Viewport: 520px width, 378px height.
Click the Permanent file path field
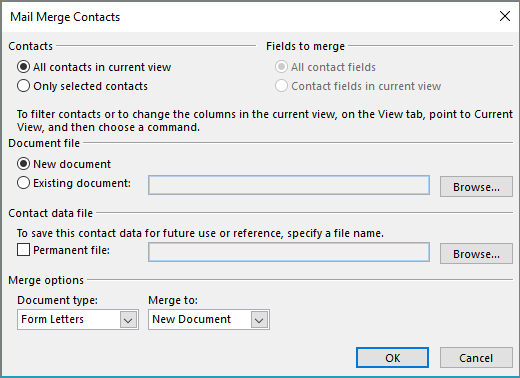(289, 252)
